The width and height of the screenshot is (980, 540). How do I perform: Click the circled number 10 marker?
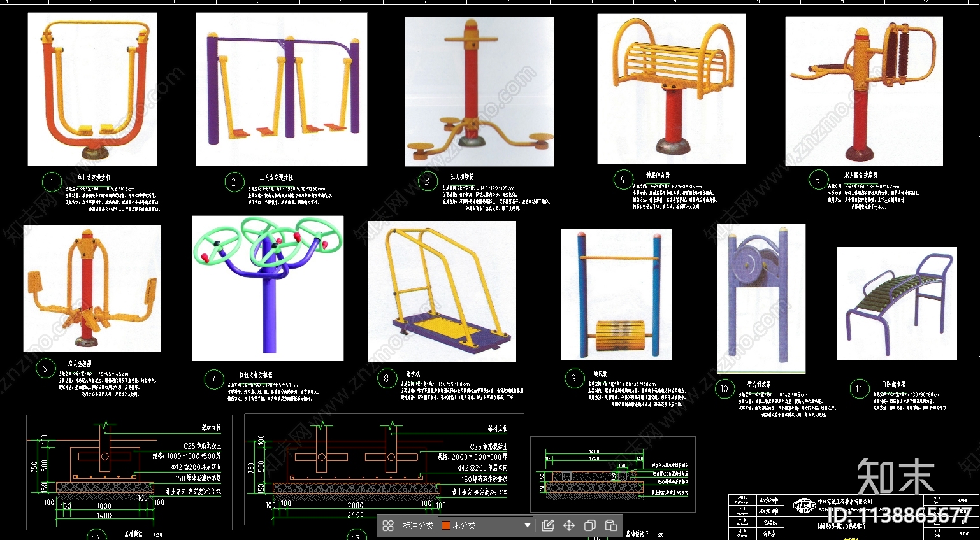pos(724,388)
